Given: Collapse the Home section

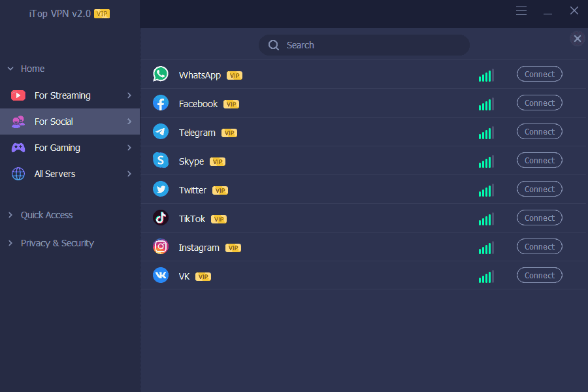Looking at the screenshot, I should pyautogui.click(x=10, y=68).
